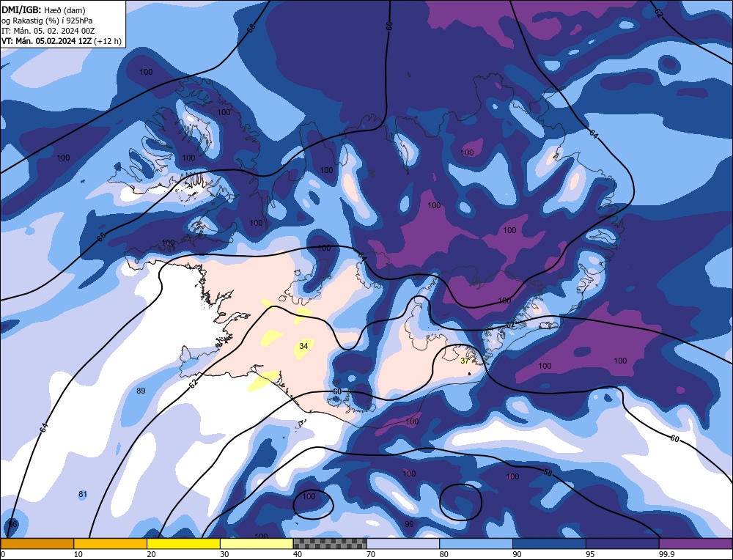Click the dark orange 0–10 legend swatch
This screenshot has width=733, height=560.
tap(37, 543)
